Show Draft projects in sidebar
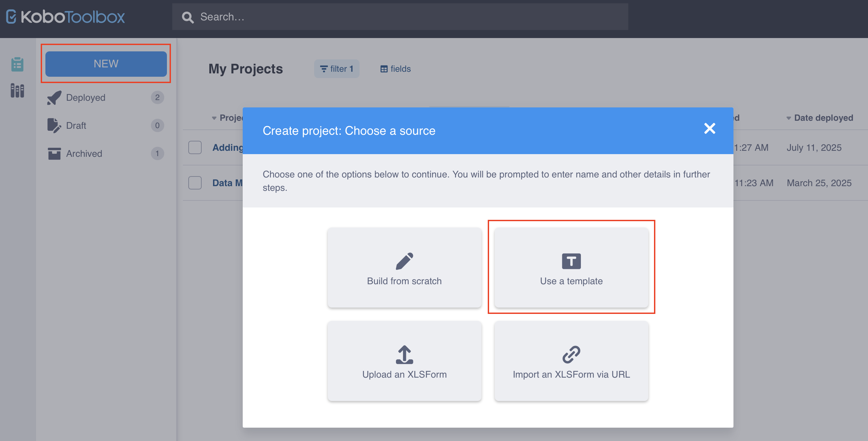868x441 pixels. pyautogui.click(x=76, y=125)
